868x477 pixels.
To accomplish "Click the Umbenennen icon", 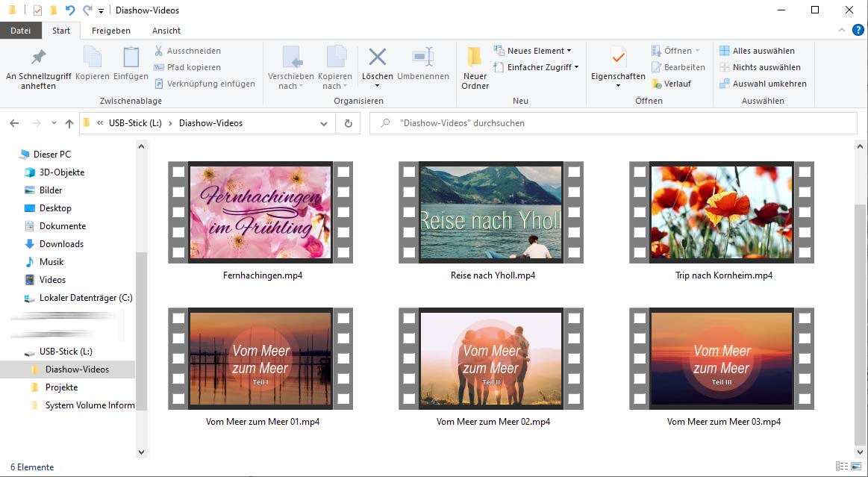I will (x=423, y=58).
